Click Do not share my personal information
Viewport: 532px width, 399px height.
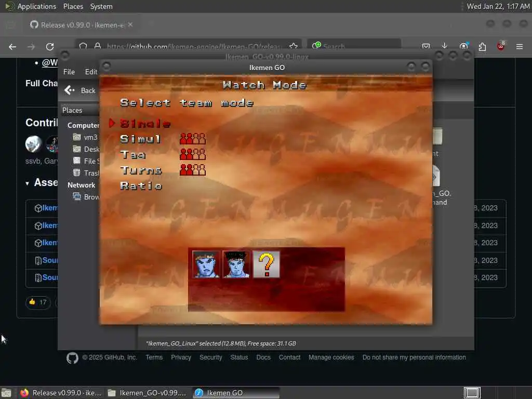tap(414, 357)
